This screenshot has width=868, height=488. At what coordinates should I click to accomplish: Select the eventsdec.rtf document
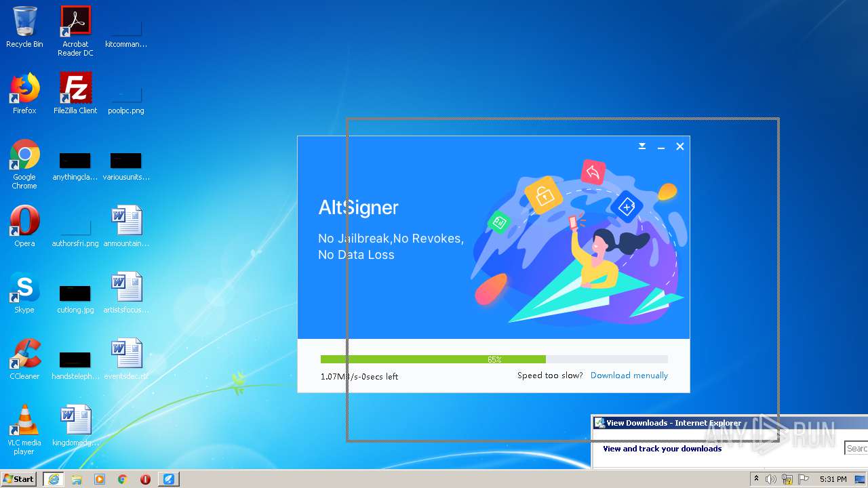click(126, 359)
